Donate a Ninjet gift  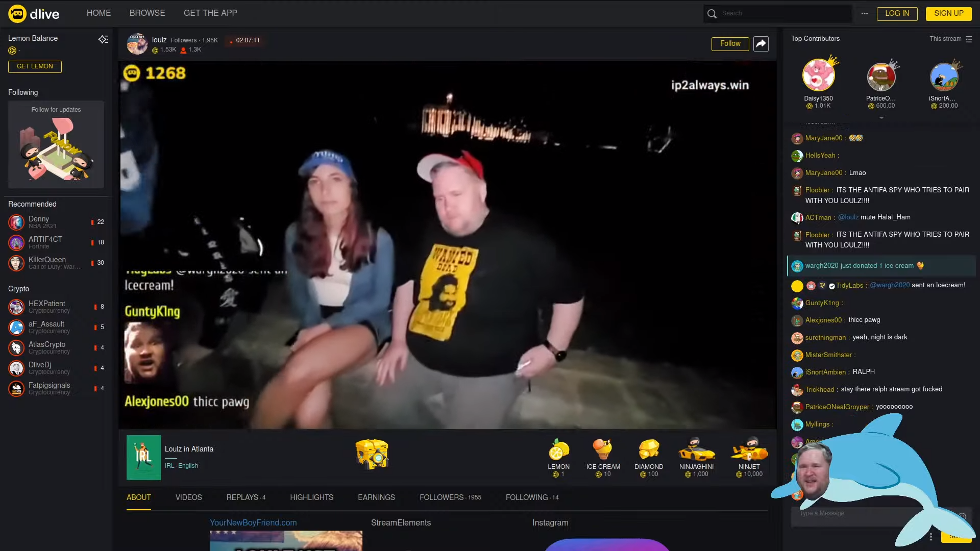coord(749,458)
